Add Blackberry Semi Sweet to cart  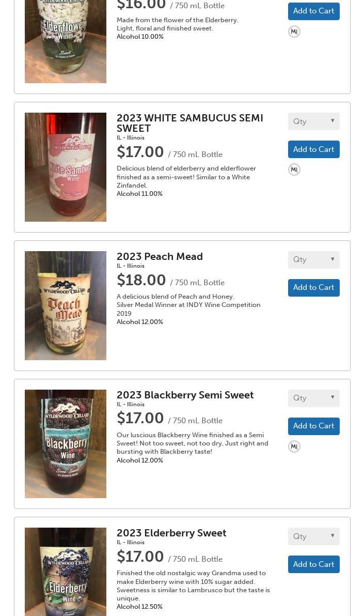[313, 426]
